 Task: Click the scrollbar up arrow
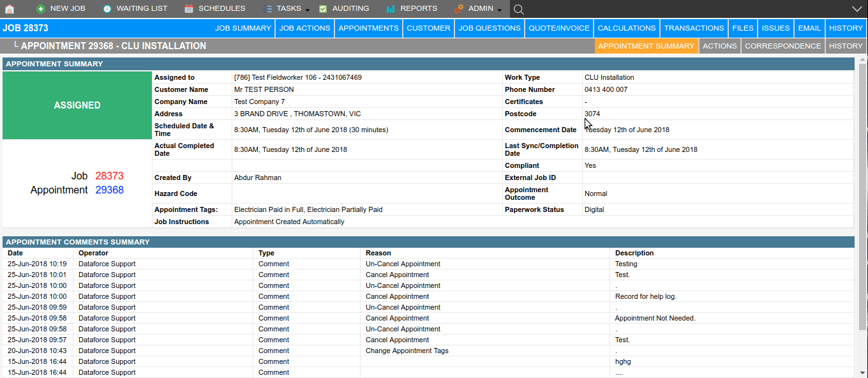pos(862,60)
